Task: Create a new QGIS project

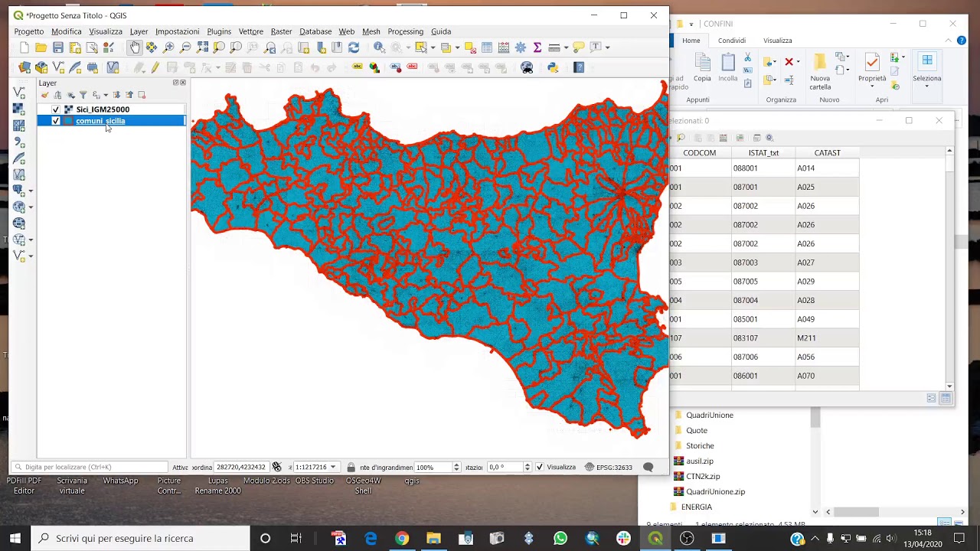Action: point(24,47)
